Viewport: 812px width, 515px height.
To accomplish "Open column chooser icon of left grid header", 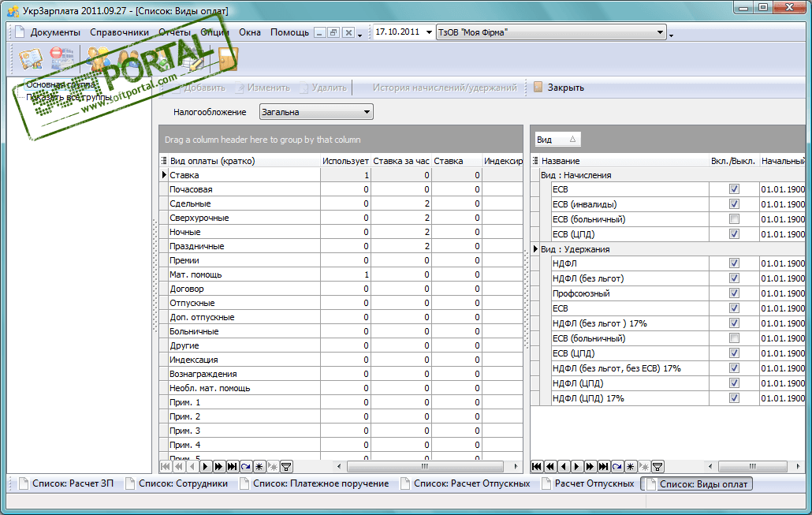I will pyautogui.click(x=164, y=161).
